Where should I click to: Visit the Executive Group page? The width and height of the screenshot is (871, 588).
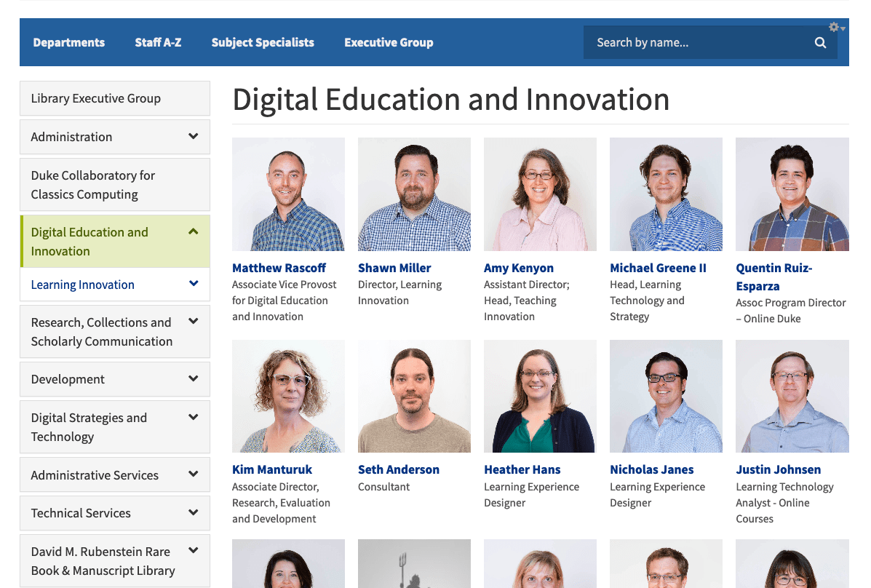(x=389, y=42)
